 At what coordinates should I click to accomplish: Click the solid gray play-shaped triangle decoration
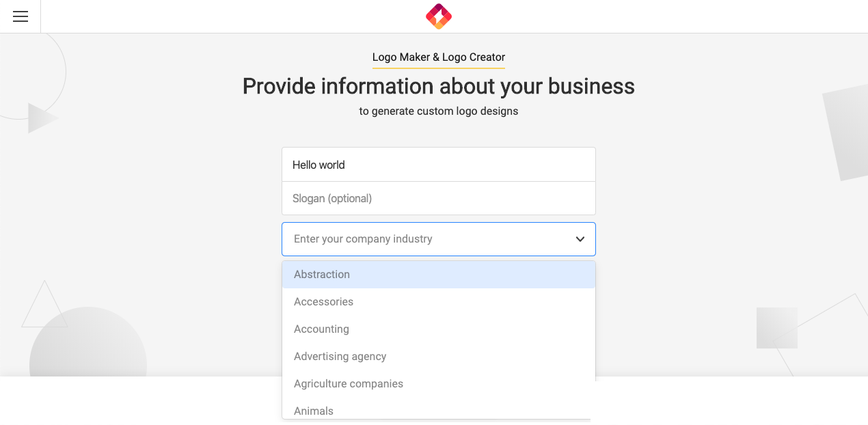(x=42, y=118)
